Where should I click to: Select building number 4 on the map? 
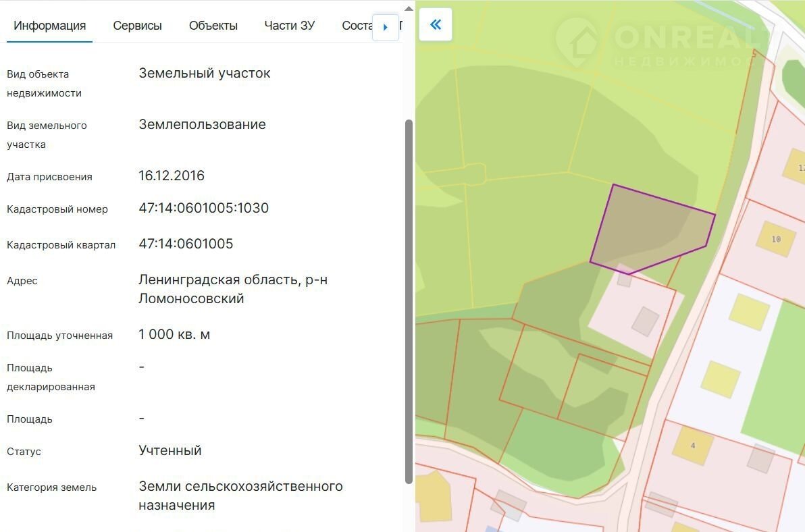pyautogui.click(x=693, y=445)
